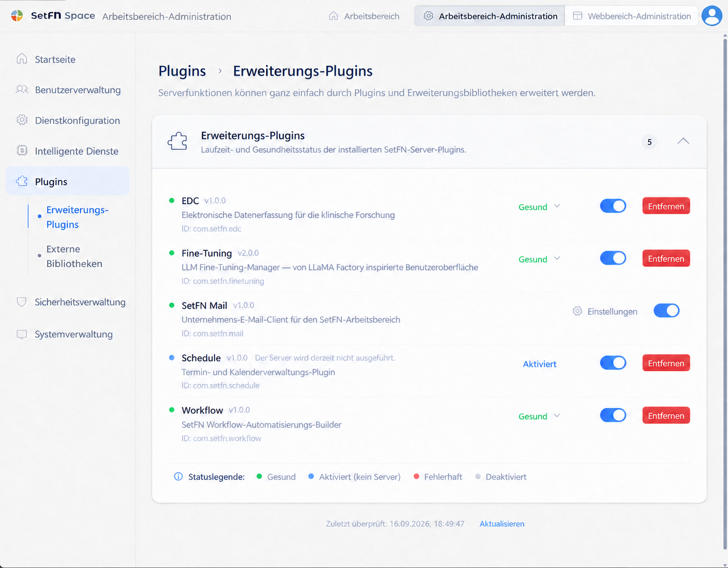728x568 pixels.
Task: Remove the EDC plugin with Entfernen
Action: click(x=666, y=206)
